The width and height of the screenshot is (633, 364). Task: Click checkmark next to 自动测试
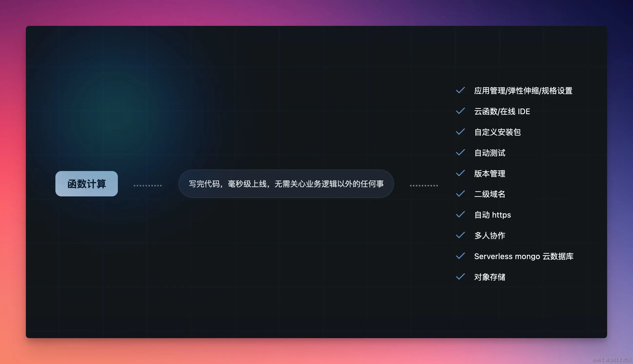[x=460, y=152]
